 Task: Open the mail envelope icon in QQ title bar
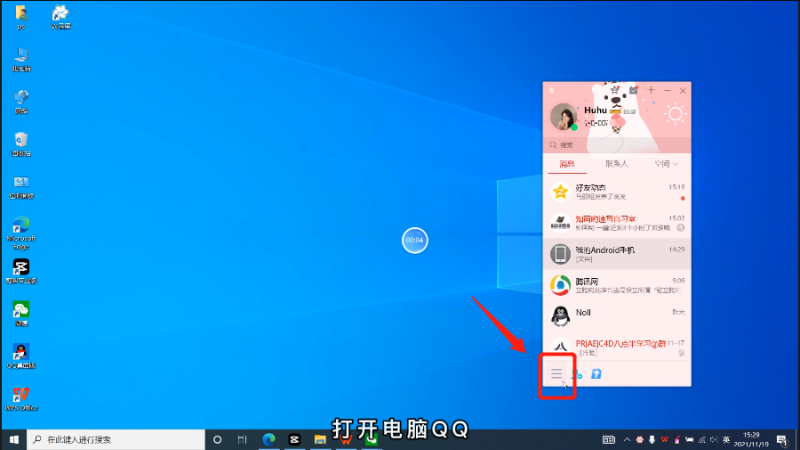tap(633, 90)
